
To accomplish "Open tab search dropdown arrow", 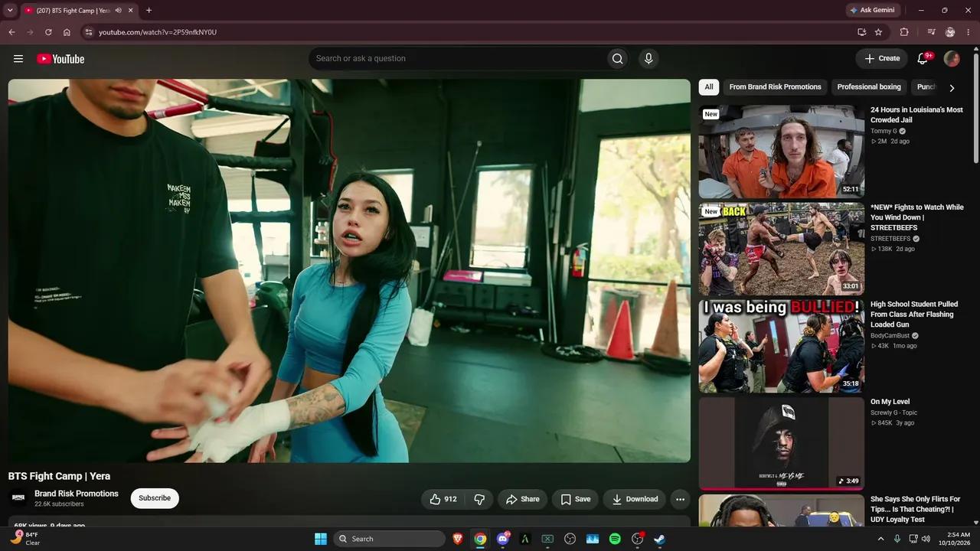I will [10, 11].
